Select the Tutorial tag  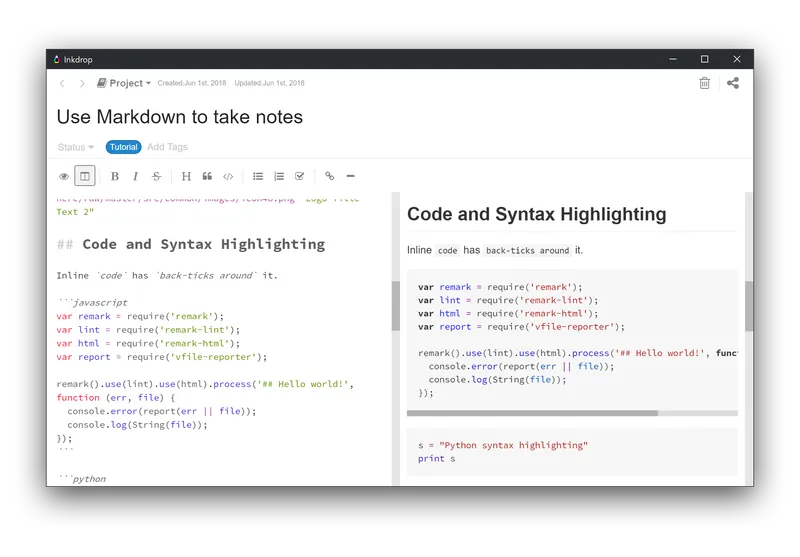click(x=123, y=147)
